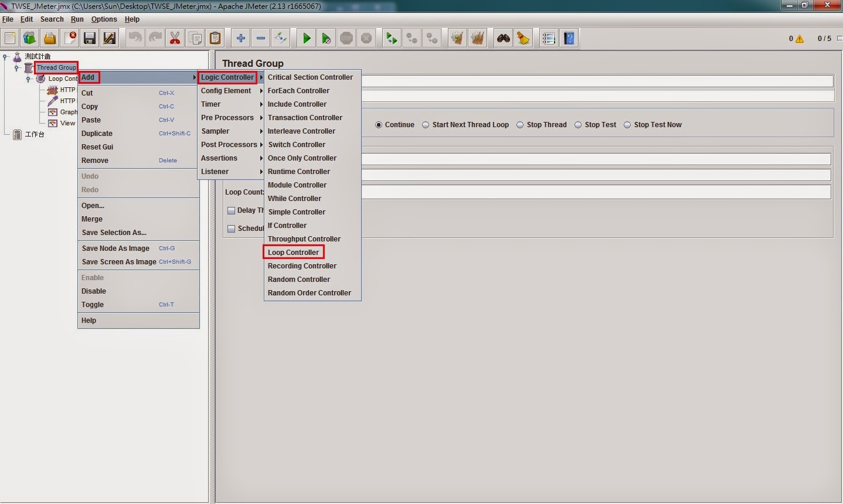
Task: Open the Edit menu
Action: coord(27,19)
